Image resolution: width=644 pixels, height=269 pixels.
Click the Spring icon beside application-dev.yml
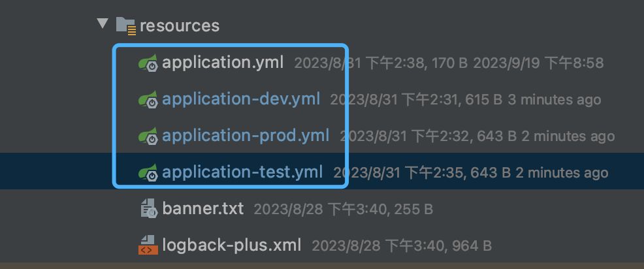tap(148, 100)
